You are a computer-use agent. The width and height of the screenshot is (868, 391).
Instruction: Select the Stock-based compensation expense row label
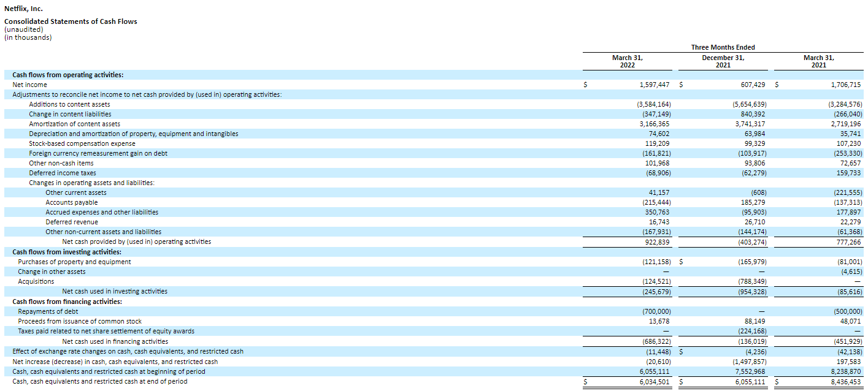[82, 143]
